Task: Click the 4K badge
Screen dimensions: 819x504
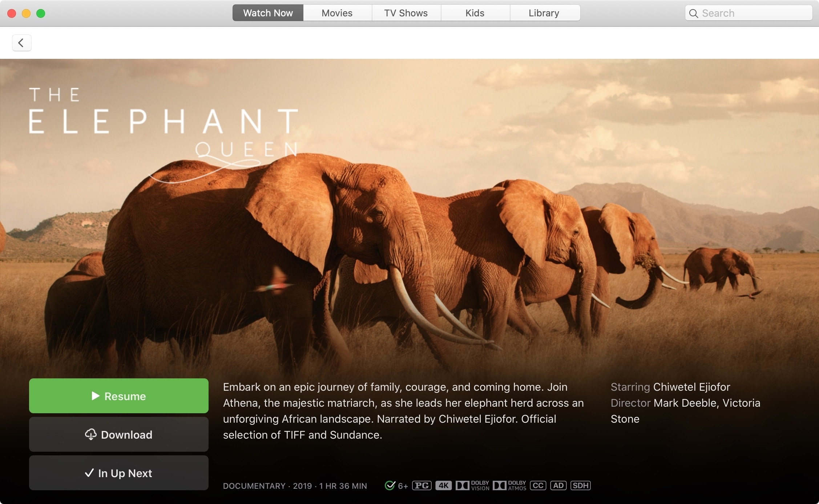Action: [x=443, y=485]
